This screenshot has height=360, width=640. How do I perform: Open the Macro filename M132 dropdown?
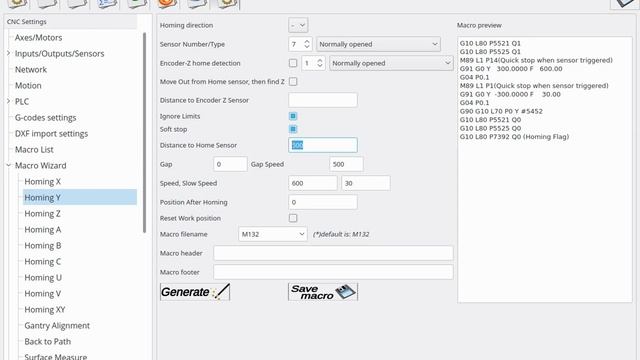[273, 234]
